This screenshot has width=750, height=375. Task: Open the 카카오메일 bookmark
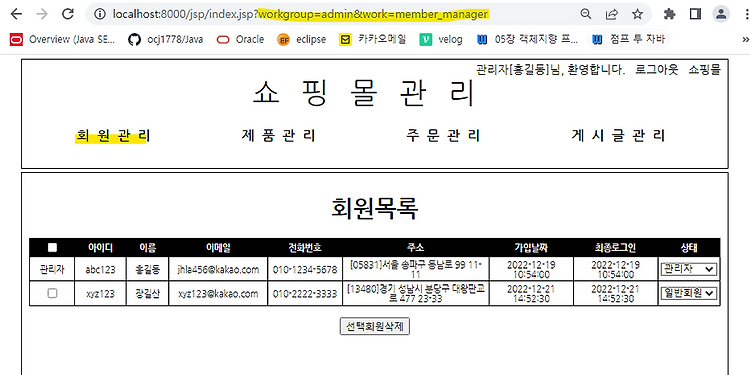click(x=373, y=39)
